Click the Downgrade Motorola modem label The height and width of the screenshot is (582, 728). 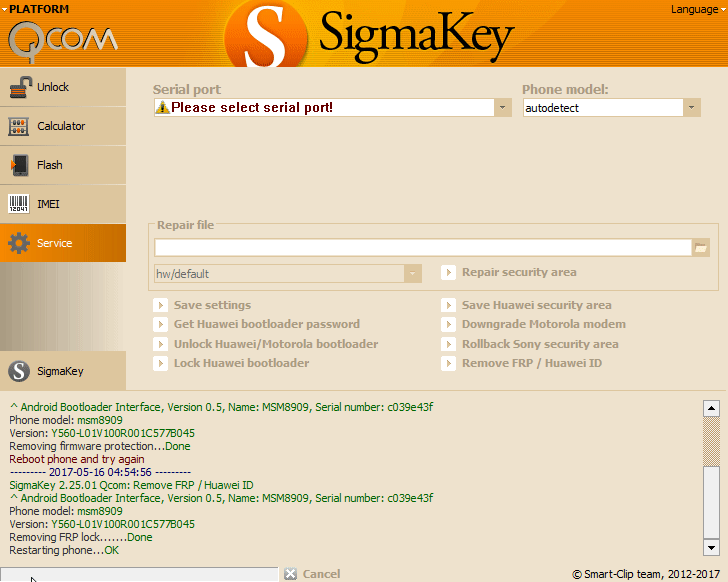pos(544,324)
